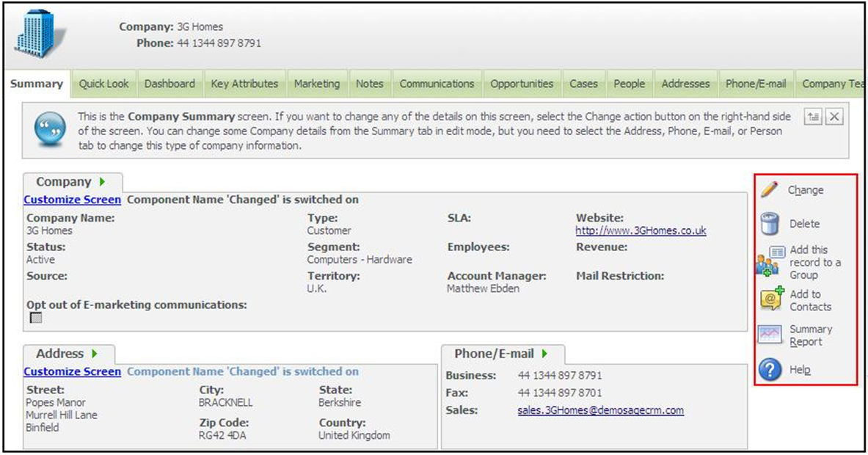Click the Territory value U.K.

tap(317, 288)
